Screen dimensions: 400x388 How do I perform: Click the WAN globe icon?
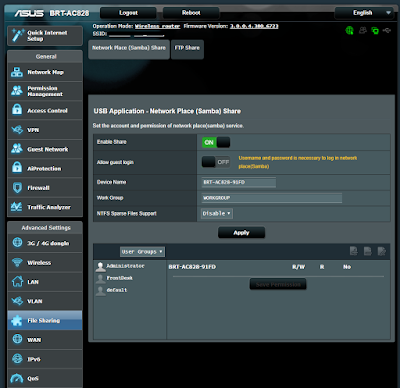point(17,339)
